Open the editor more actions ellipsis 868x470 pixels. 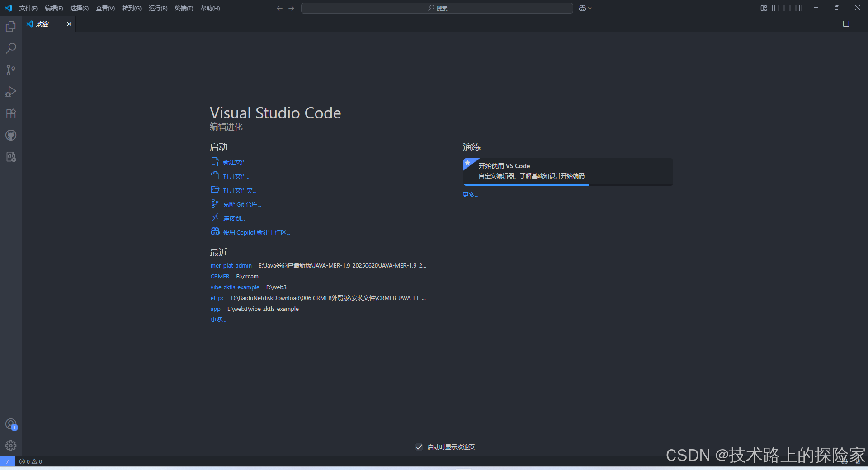[x=858, y=24]
